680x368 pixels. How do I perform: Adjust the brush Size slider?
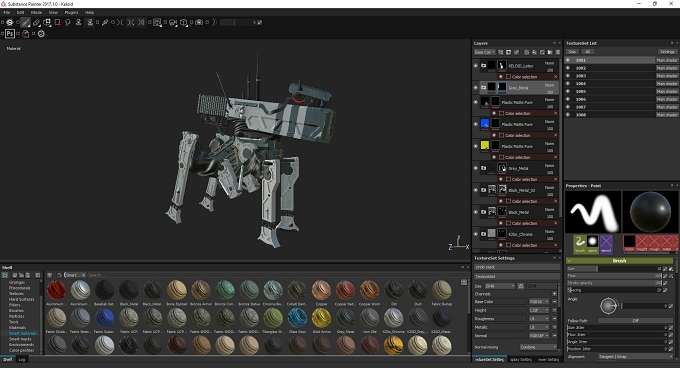point(614,269)
